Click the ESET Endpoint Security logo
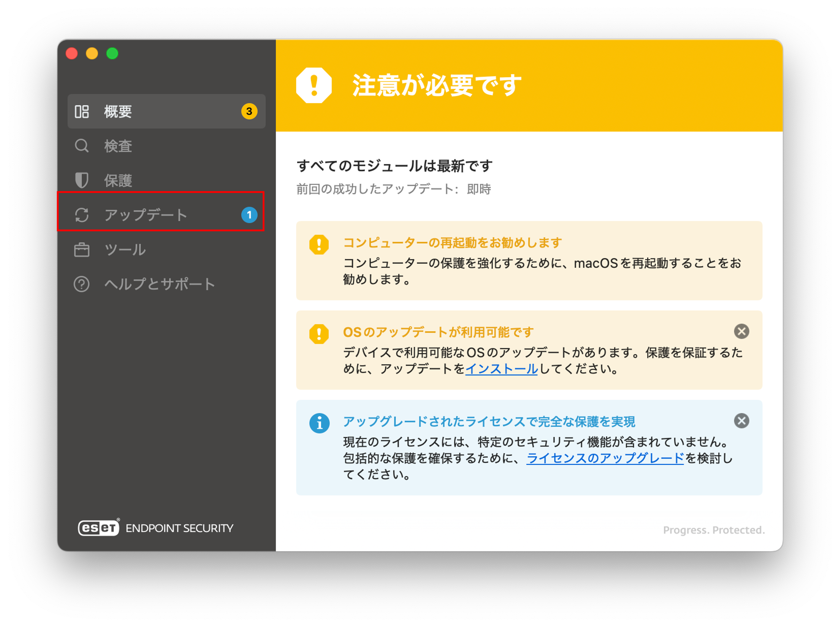840x627 pixels. [x=156, y=528]
